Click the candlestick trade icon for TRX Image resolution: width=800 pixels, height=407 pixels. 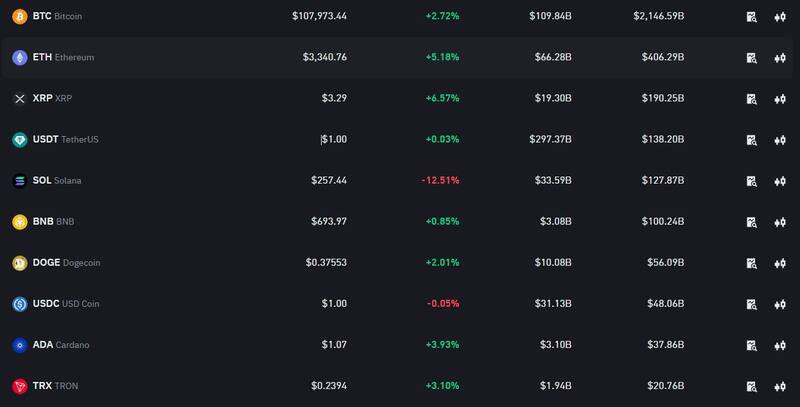coord(779,386)
